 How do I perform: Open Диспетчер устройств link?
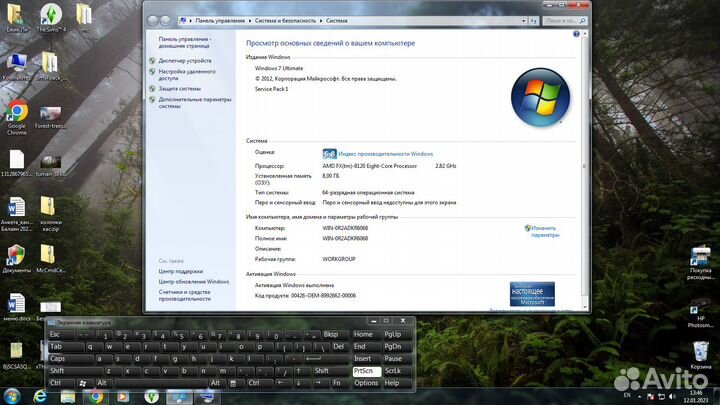click(185, 61)
